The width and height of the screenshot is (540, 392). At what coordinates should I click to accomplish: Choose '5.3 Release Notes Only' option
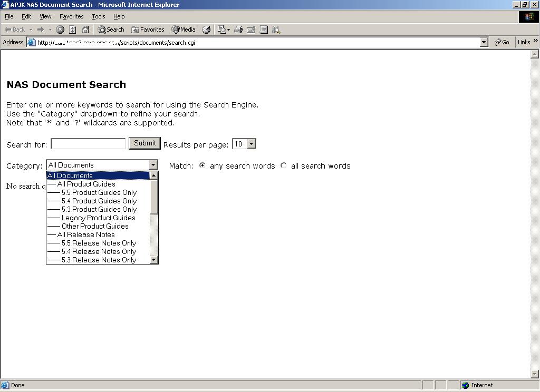click(98, 260)
